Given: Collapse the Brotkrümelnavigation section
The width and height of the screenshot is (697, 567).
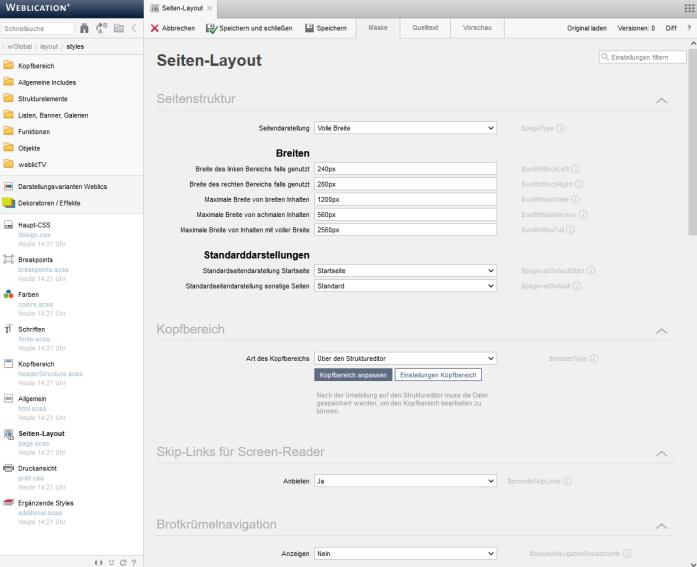Looking at the screenshot, I should (x=661, y=526).
